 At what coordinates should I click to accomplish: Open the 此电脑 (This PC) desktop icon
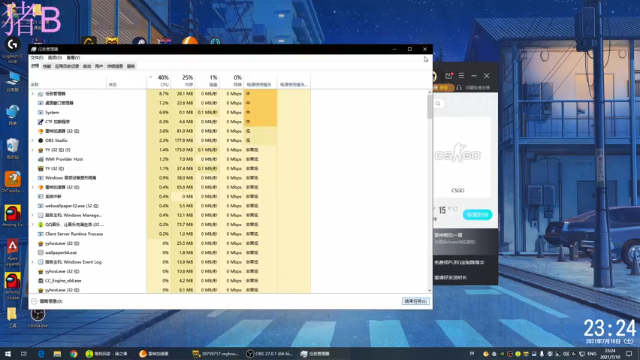[12, 81]
